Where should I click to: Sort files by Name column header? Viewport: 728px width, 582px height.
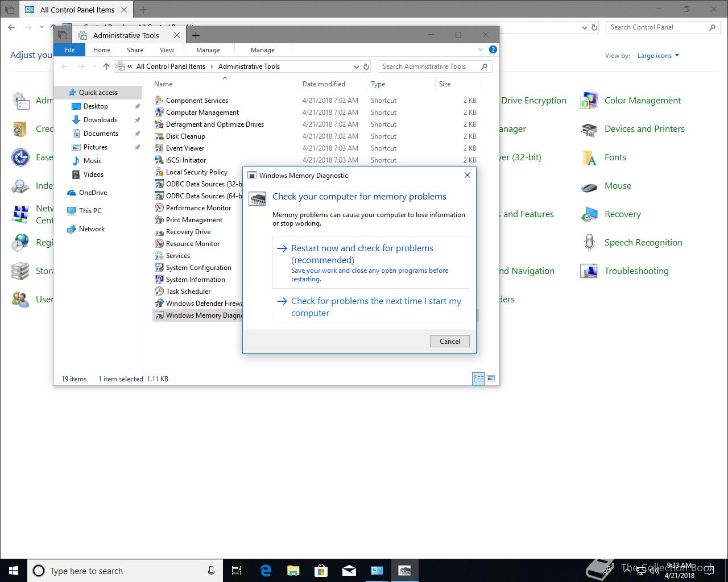coord(225,84)
